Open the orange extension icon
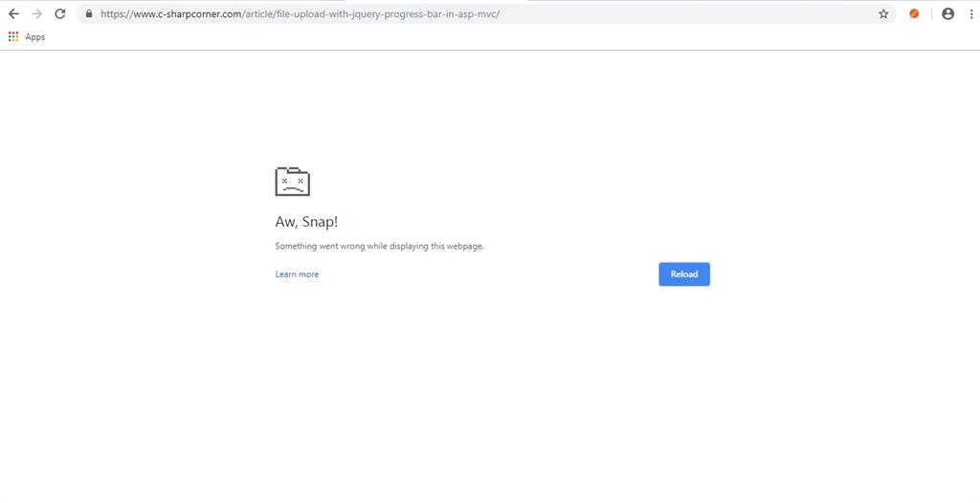Screen dimensions: 980x503 (914, 13)
